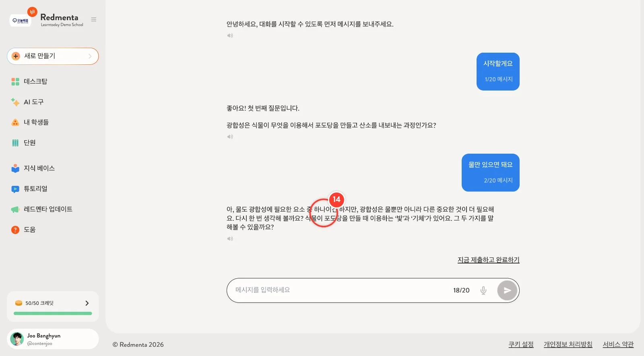Click the credits coin icon
The width and height of the screenshot is (644, 356).
pos(19,303)
